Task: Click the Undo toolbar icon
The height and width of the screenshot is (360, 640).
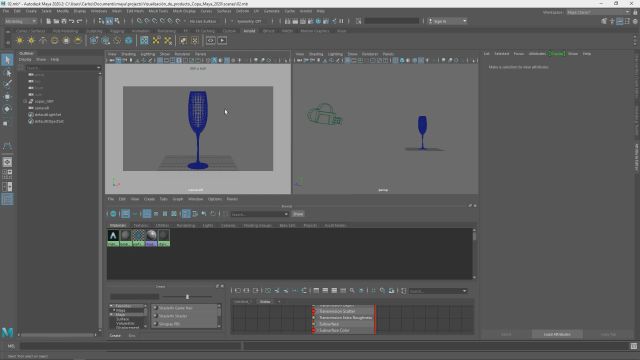Action: click(x=71, y=21)
